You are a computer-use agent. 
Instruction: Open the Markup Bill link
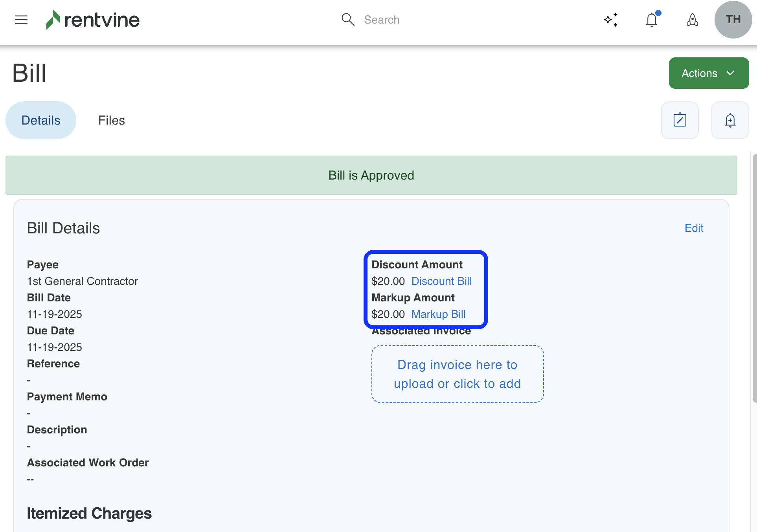click(439, 314)
